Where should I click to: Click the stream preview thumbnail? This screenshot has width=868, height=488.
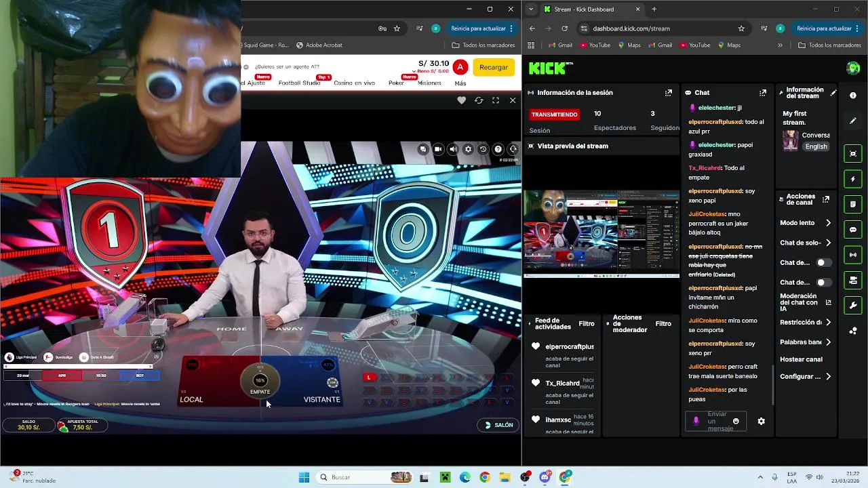click(601, 235)
